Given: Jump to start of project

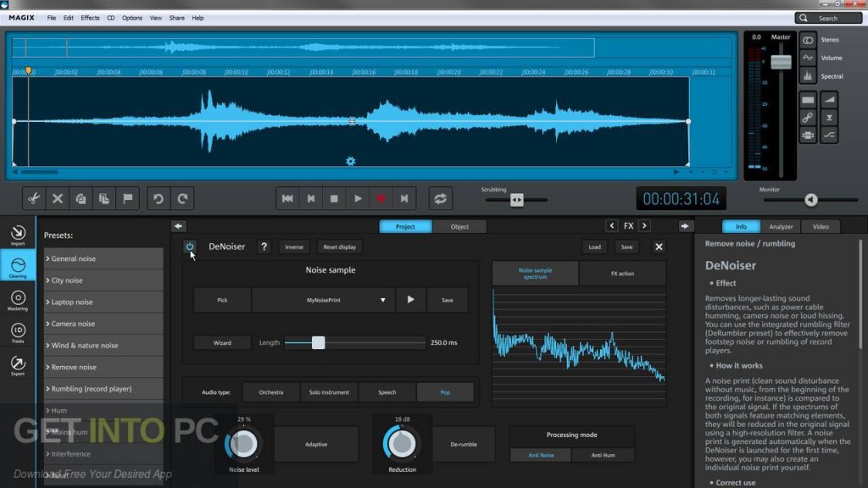Looking at the screenshot, I should pyautogui.click(x=287, y=198).
